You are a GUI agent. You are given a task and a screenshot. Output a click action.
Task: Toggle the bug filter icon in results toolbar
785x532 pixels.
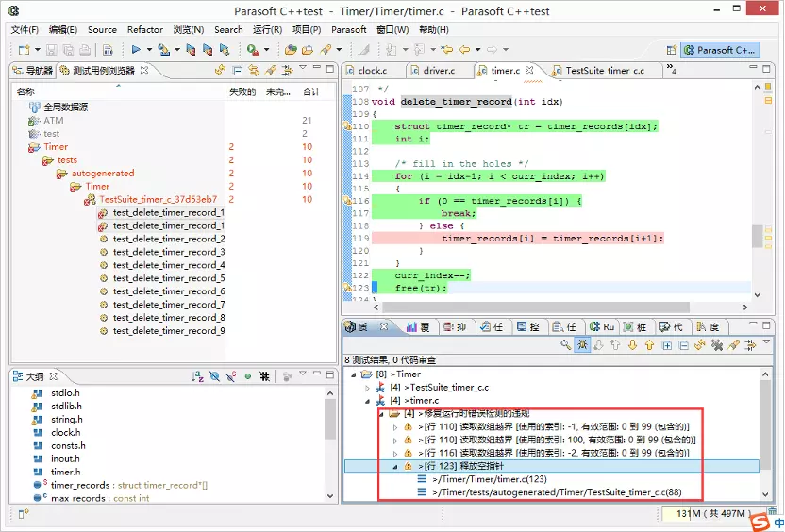click(x=582, y=344)
